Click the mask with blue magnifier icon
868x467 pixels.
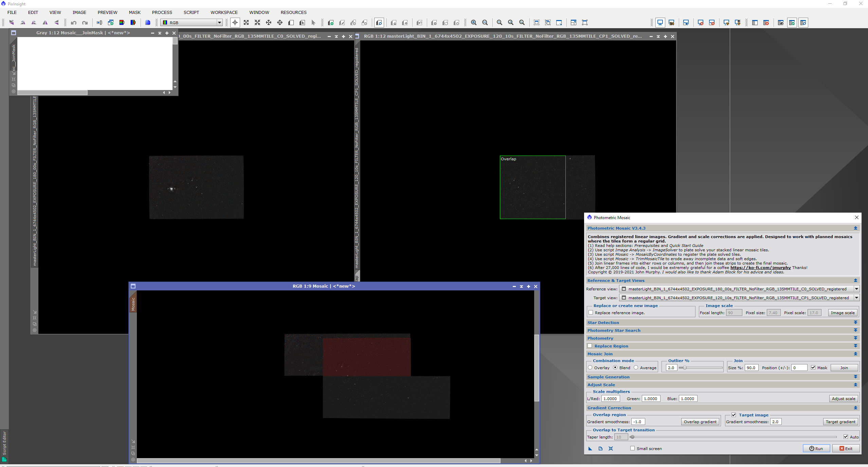pos(803,23)
